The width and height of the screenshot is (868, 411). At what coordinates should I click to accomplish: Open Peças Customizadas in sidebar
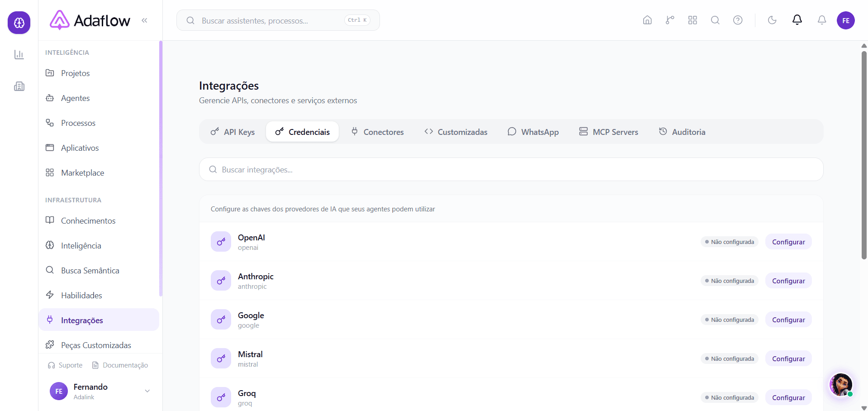[99, 345]
